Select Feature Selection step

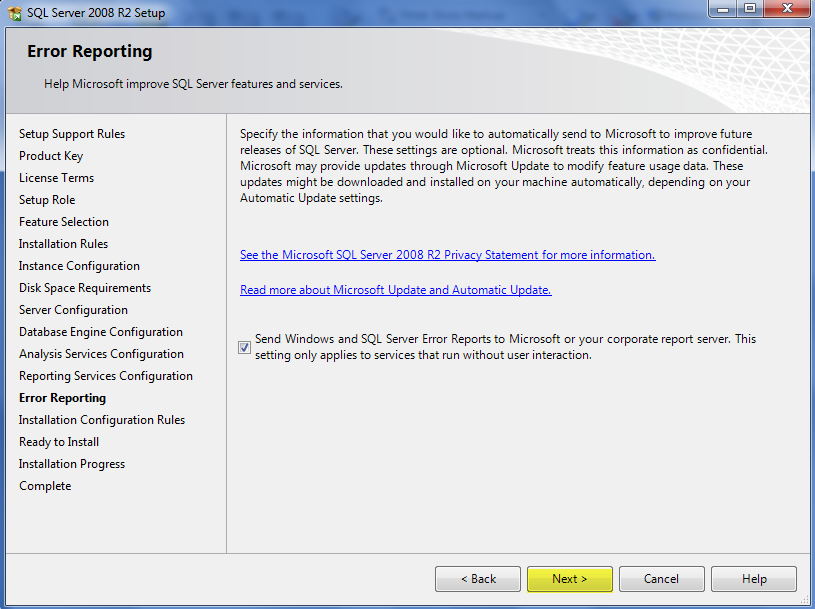64,222
